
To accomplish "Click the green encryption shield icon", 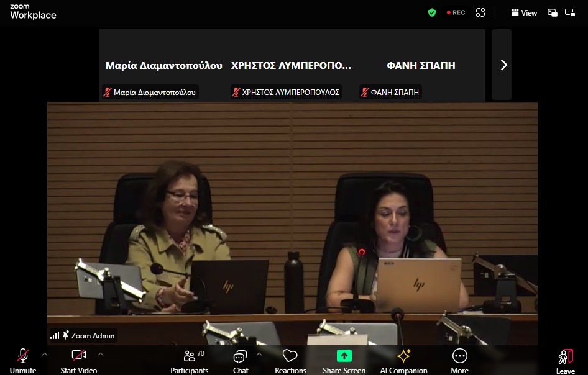I will click(x=432, y=12).
